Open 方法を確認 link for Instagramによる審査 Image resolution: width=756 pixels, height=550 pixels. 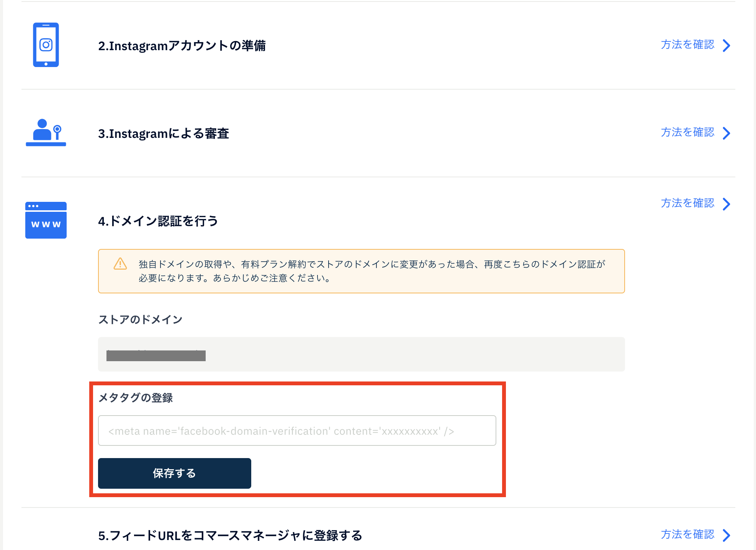(687, 133)
